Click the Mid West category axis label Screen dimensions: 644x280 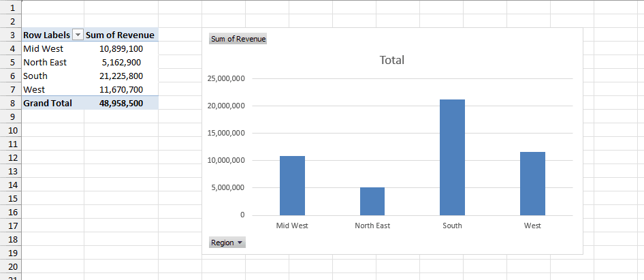pos(292,225)
